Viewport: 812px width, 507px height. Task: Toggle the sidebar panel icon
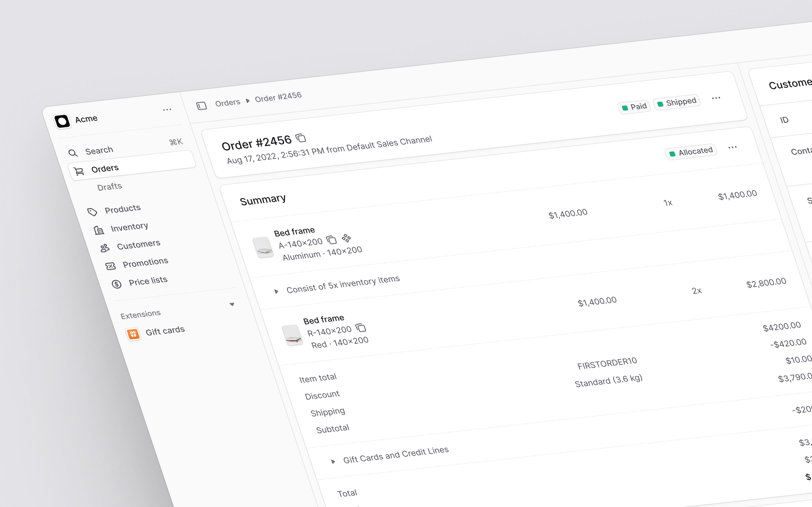pos(201,106)
